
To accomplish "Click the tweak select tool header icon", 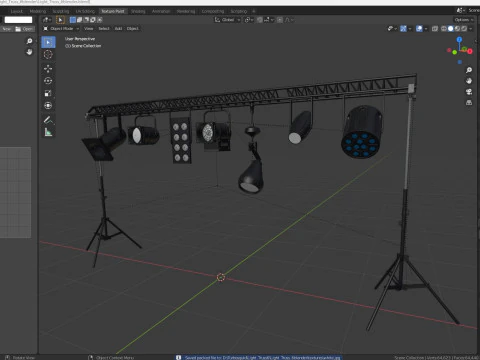I will click(60, 20).
